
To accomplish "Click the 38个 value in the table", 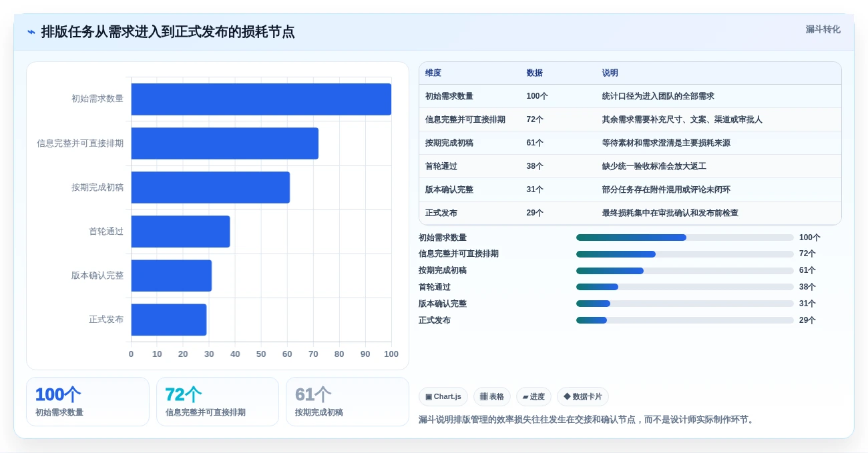I will point(535,166).
